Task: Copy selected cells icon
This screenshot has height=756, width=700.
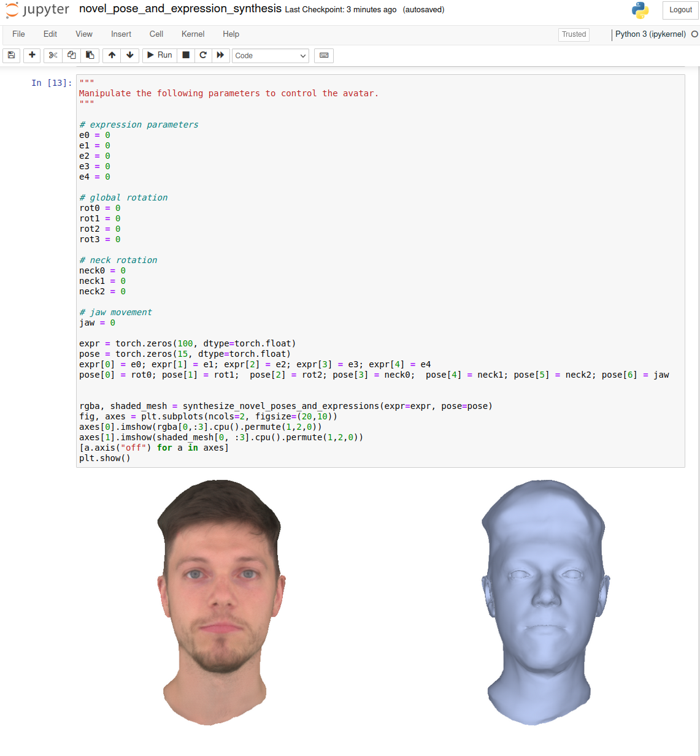Action: (x=72, y=55)
